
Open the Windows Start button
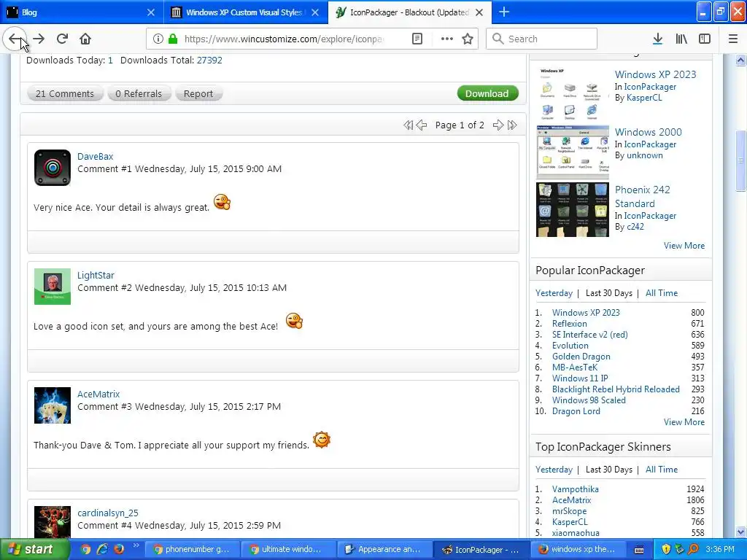tap(34, 549)
